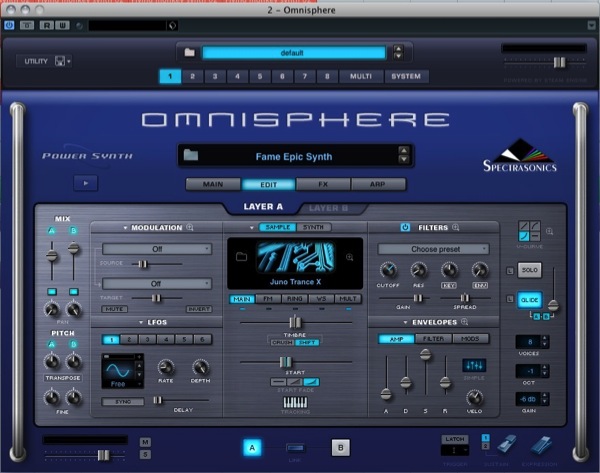
Task: Click the Read automation R button
Action: tap(46, 25)
